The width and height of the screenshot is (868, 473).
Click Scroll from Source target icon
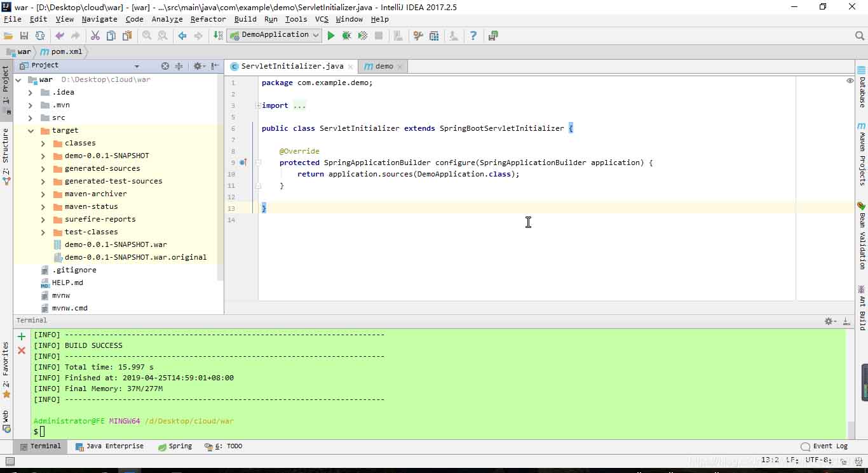point(165,66)
